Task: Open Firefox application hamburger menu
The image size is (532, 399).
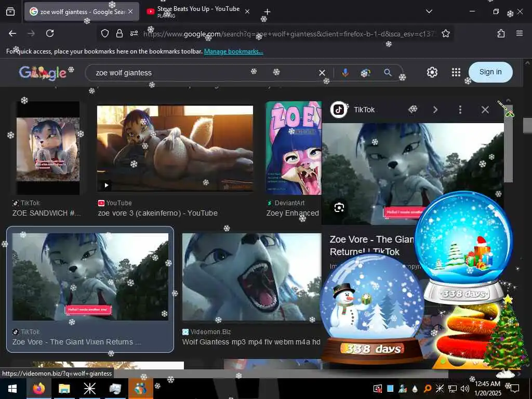Action: [x=519, y=33]
